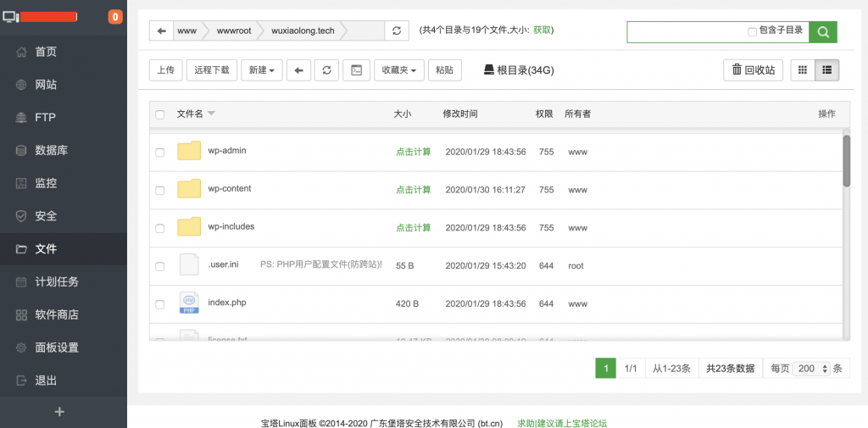Toggle the select-all checkbox in the header

[x=160, y=114]
